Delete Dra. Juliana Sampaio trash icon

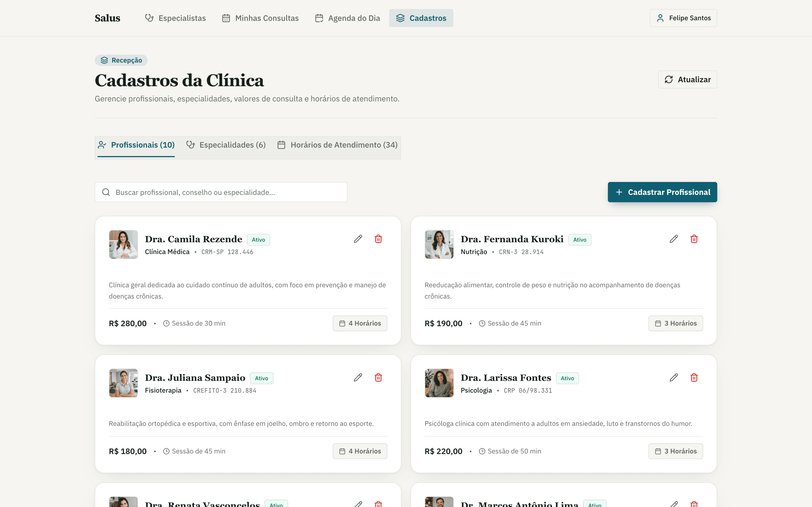tap(378, 377)
